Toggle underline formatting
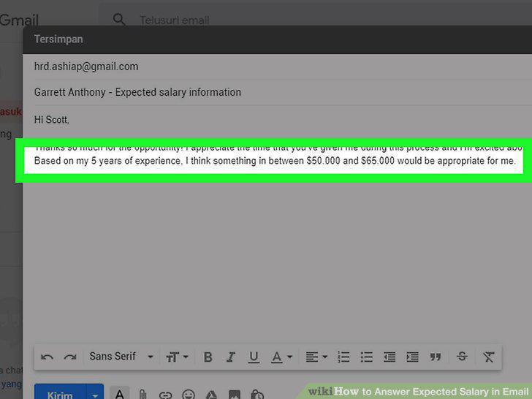 [x=254, y=357]
